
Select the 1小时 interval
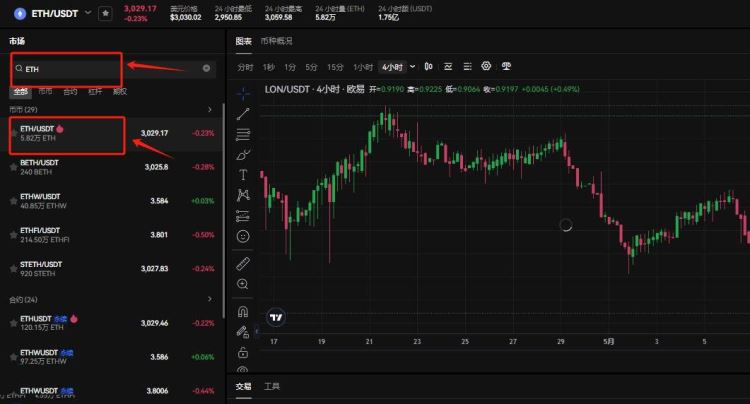pos(363,67)
